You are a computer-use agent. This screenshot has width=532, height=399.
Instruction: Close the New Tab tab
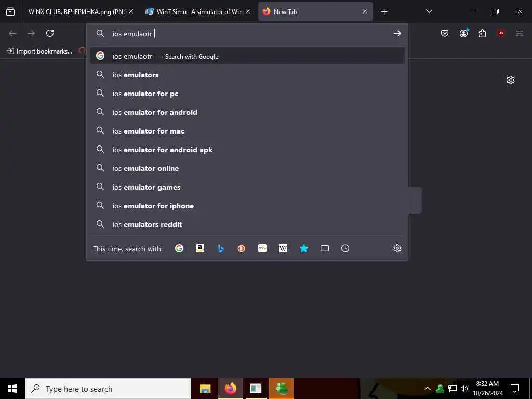[x=364, y=11]
